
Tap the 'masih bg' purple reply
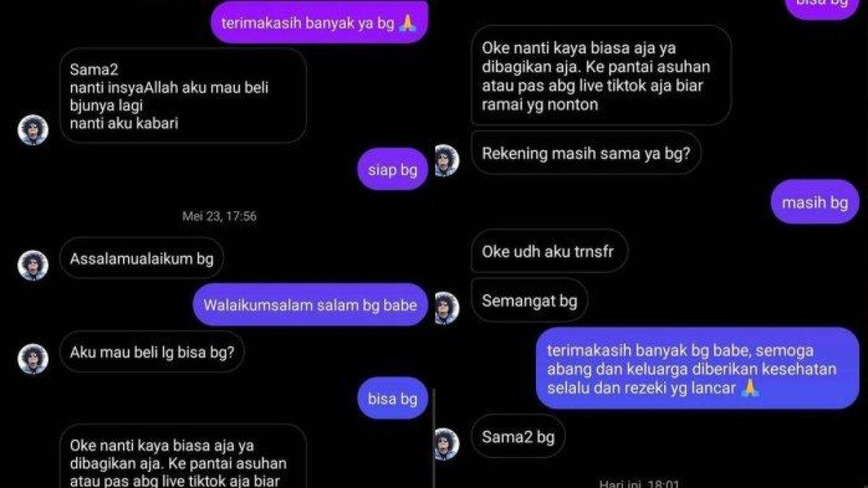click(814, 202)
